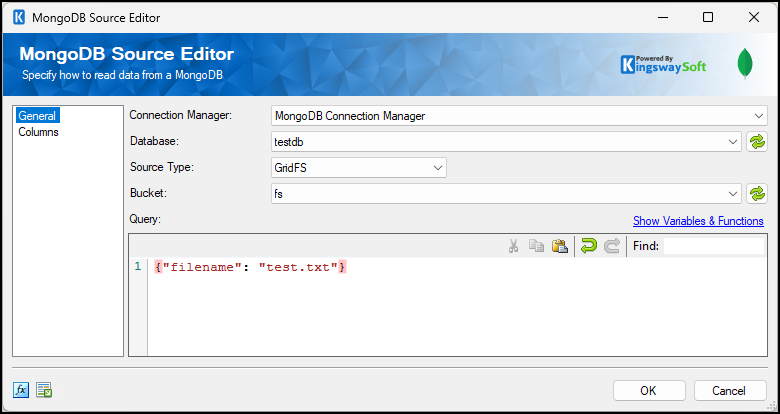Screen dimensions: 780x414
Task: Click the MongoDB leaf logo
Action: (745, 64)
